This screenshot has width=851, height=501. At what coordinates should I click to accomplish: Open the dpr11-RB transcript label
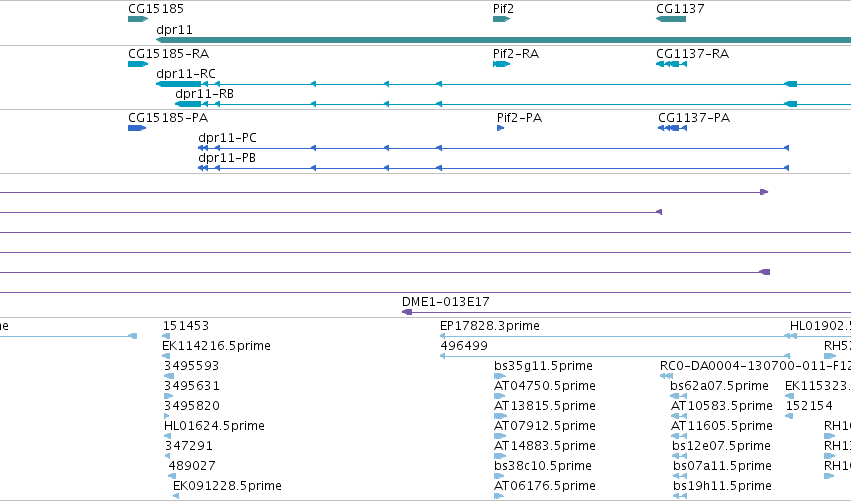pos(205,94)
